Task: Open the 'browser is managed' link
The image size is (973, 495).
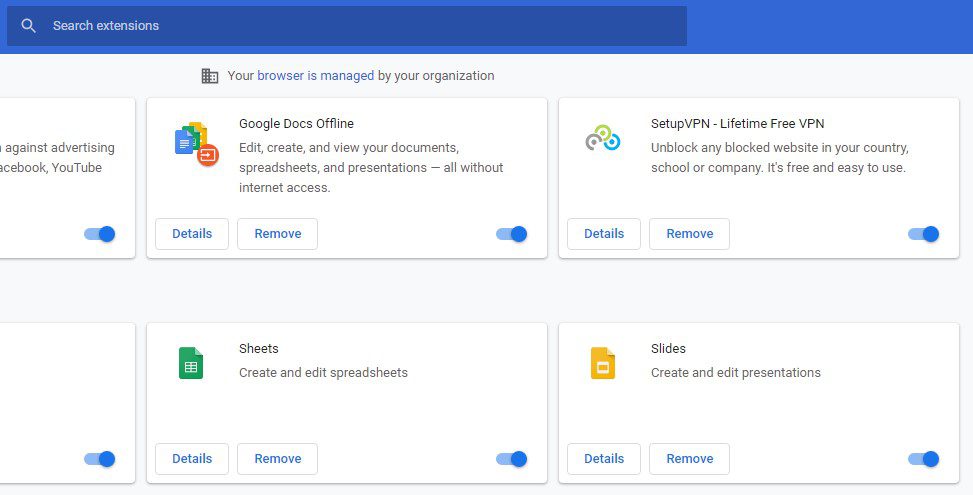Action: 315,76
